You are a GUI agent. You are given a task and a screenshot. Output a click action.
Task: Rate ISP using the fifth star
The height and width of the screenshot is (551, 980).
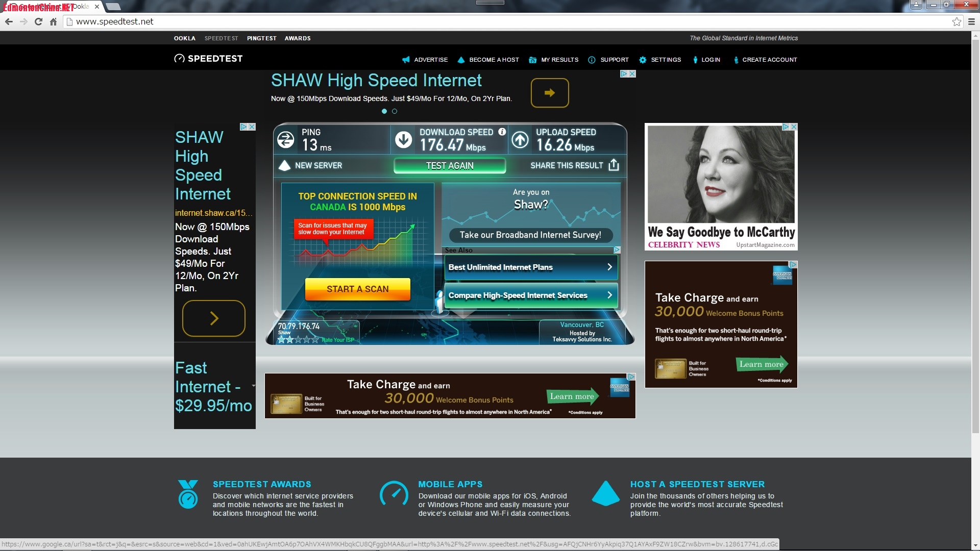coord(315,339)
